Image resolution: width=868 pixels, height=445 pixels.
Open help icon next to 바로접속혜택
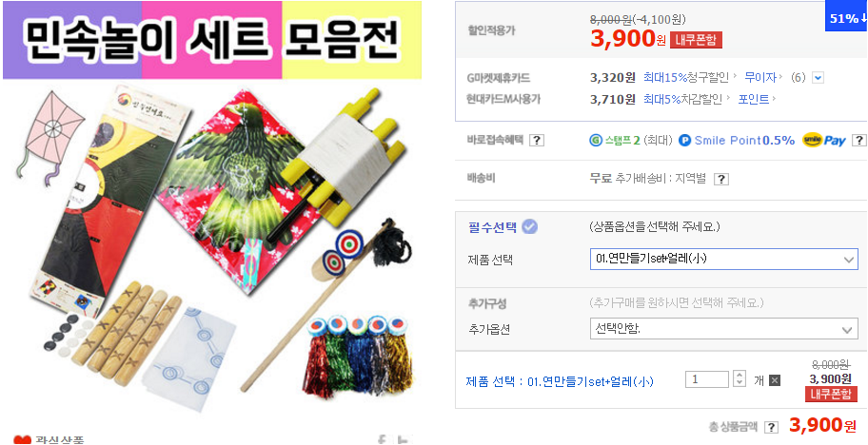[x=536, y=141]
